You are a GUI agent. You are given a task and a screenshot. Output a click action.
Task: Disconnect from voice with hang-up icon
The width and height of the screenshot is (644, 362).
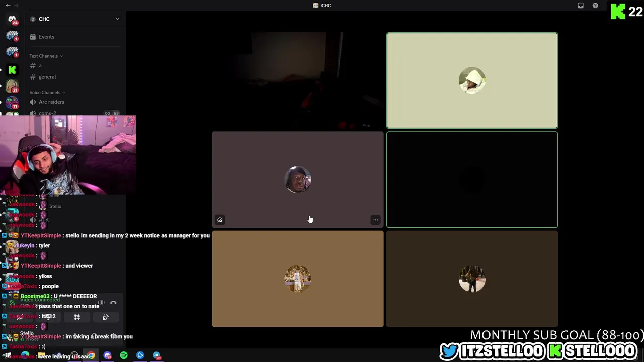click(x=113, y=303)
